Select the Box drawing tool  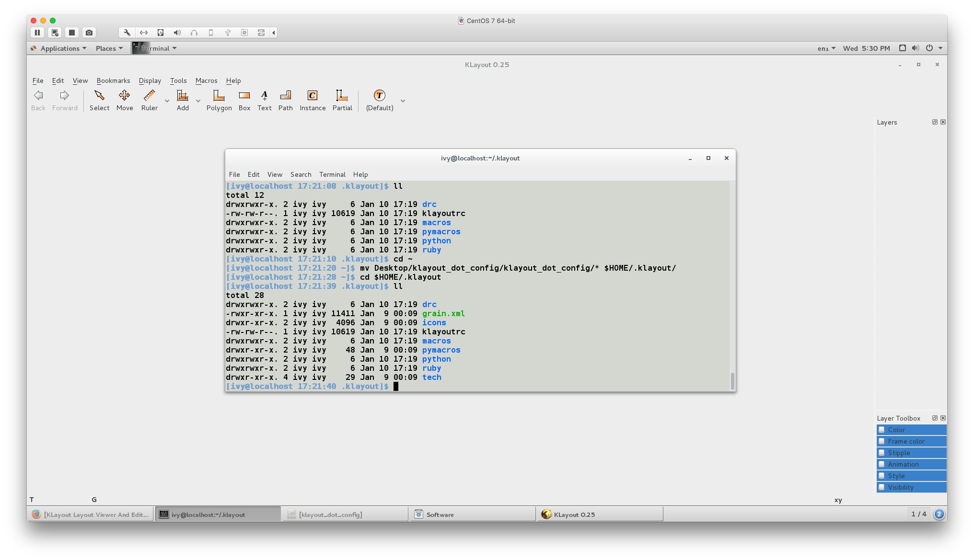point(244,100)
